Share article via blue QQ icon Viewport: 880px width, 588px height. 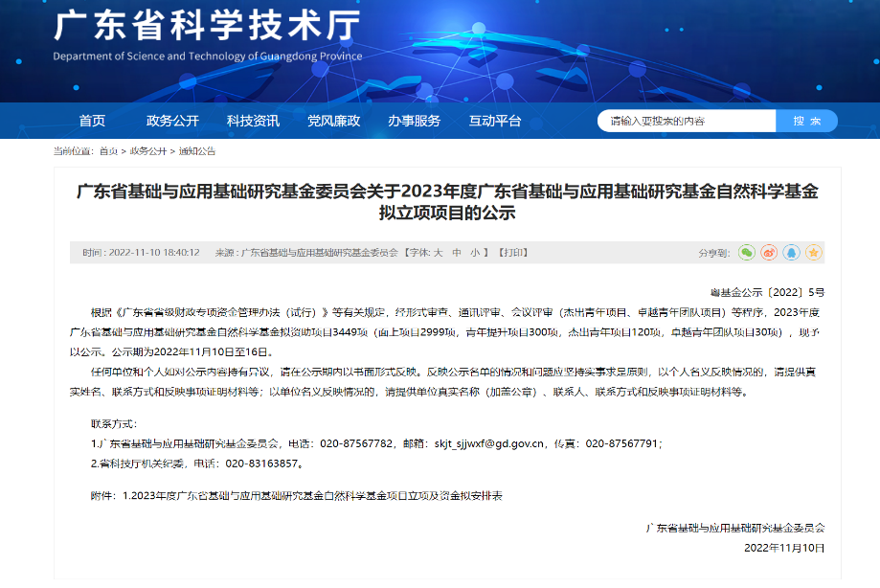point(792,252)
